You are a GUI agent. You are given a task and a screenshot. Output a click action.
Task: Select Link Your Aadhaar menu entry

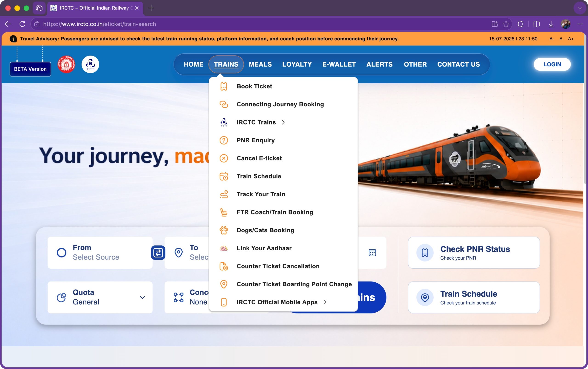point(283,248)
